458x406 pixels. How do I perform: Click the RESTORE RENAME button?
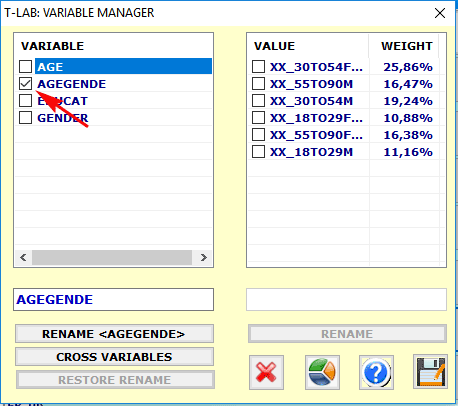tap(115, 380)
